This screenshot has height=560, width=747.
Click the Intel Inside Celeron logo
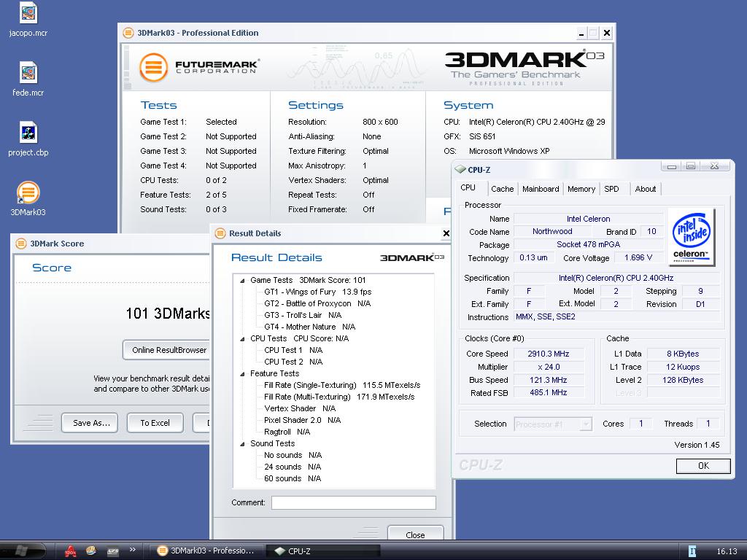[691, 237]
